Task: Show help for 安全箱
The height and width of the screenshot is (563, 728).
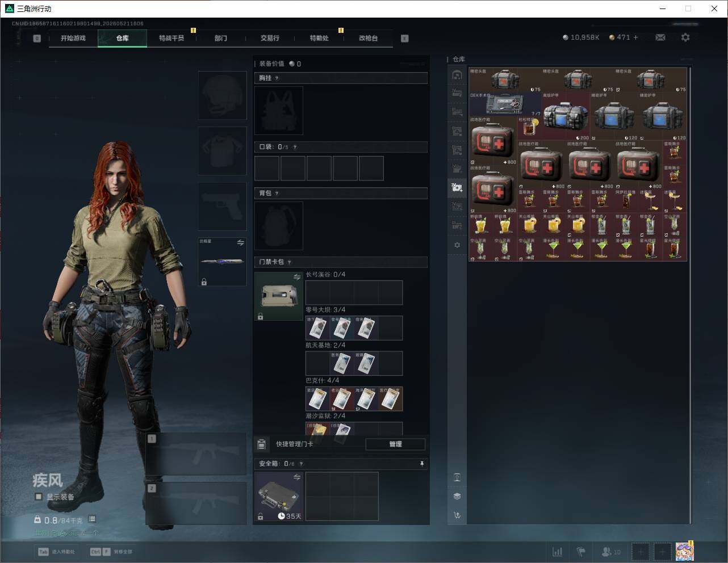Action: [301, 464]
